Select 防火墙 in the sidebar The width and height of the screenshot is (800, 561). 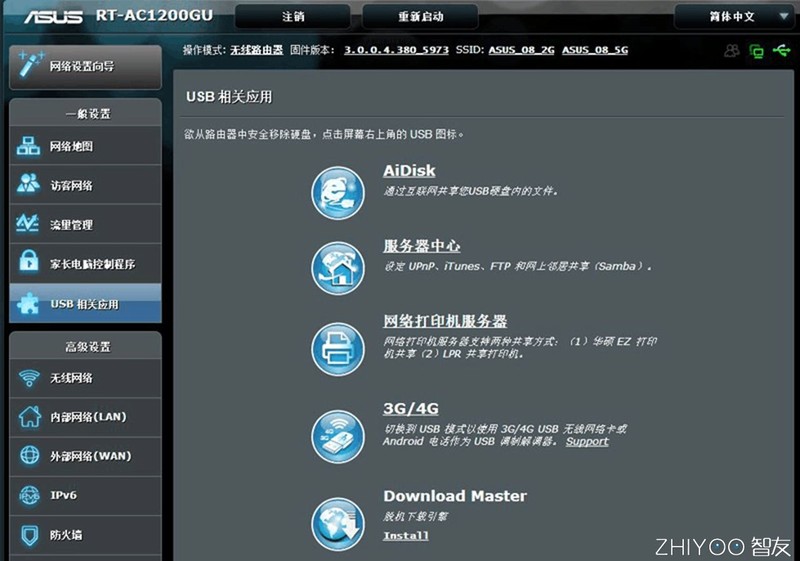86,535
